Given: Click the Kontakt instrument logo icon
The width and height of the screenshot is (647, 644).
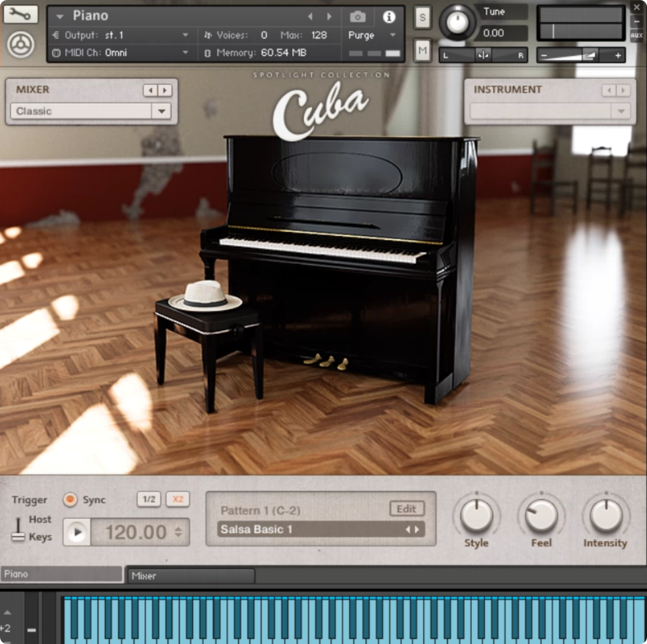Looking at the screenshot, I should coord(20,45).
